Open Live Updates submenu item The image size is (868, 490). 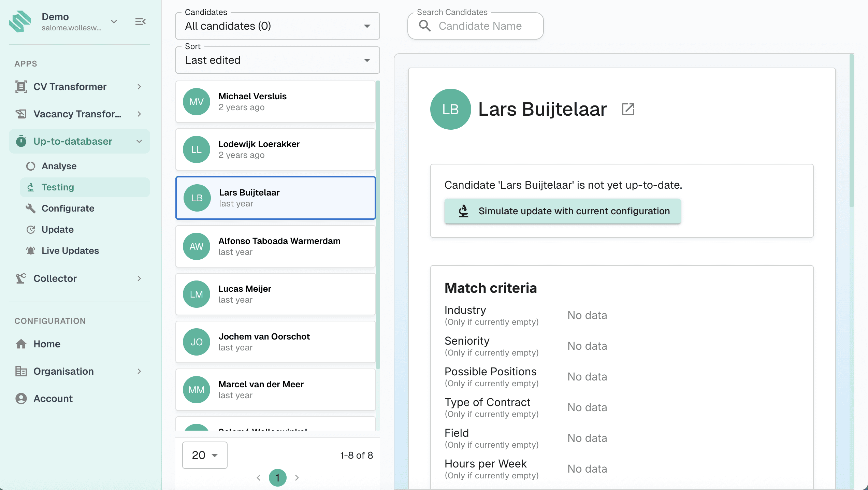click(x=70, y=251)
